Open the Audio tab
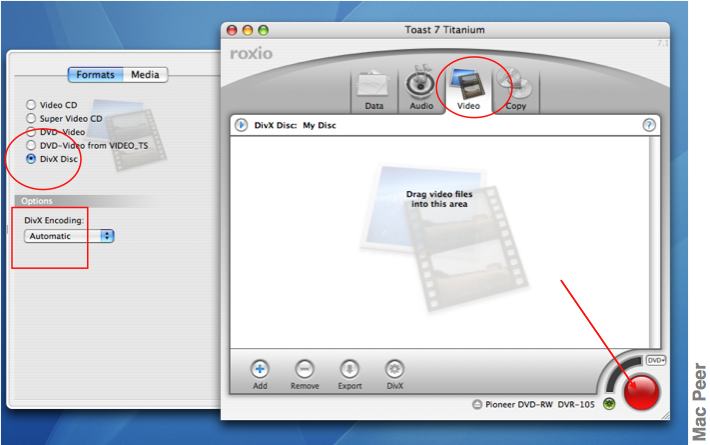710x445 pixels. coord(421,91)
